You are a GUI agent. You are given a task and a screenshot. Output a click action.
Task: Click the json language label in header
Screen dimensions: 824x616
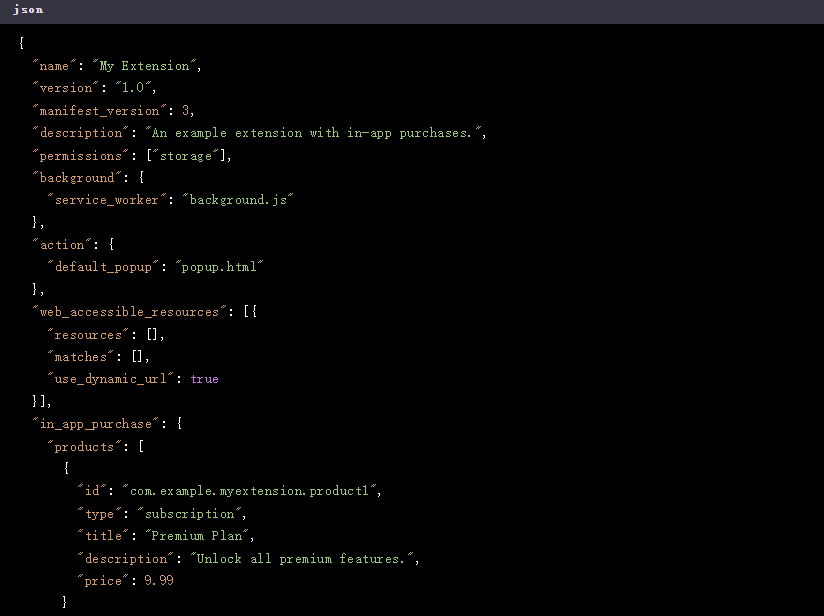point(28,9)
